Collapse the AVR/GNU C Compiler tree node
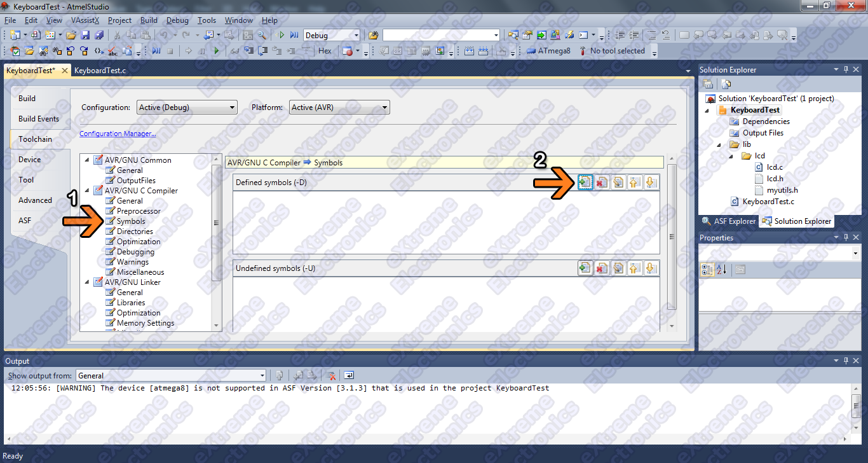Screen dimensions: 868x463 coord(87,191)
